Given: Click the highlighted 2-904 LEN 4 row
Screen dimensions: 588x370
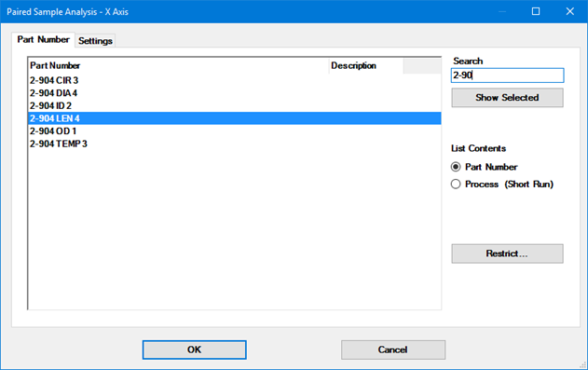Looking at the screenshot, I should [235, 118].
